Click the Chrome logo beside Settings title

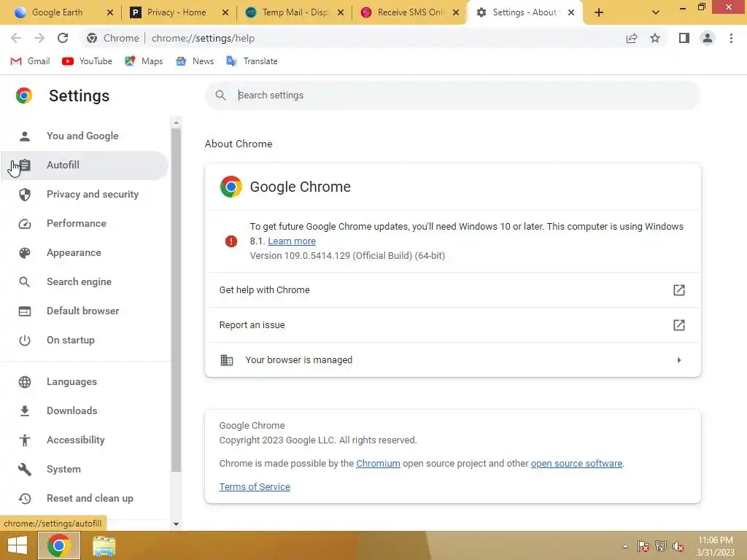point(24,96)
